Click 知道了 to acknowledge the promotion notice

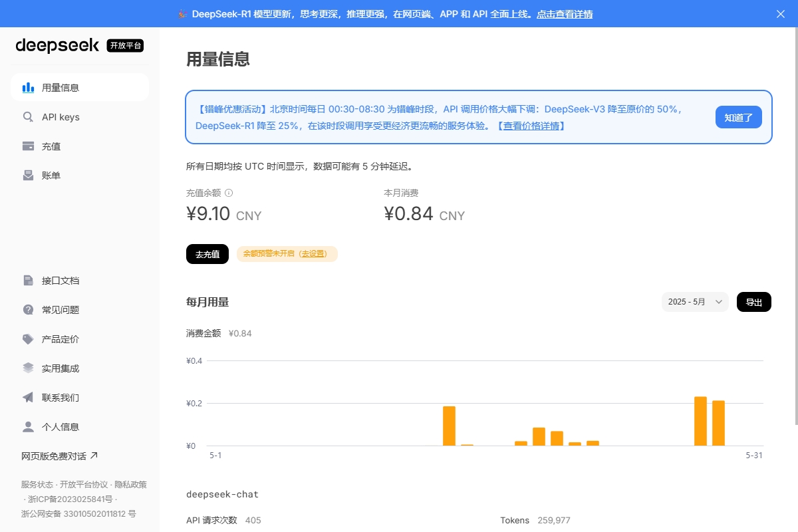pos(738,116)
